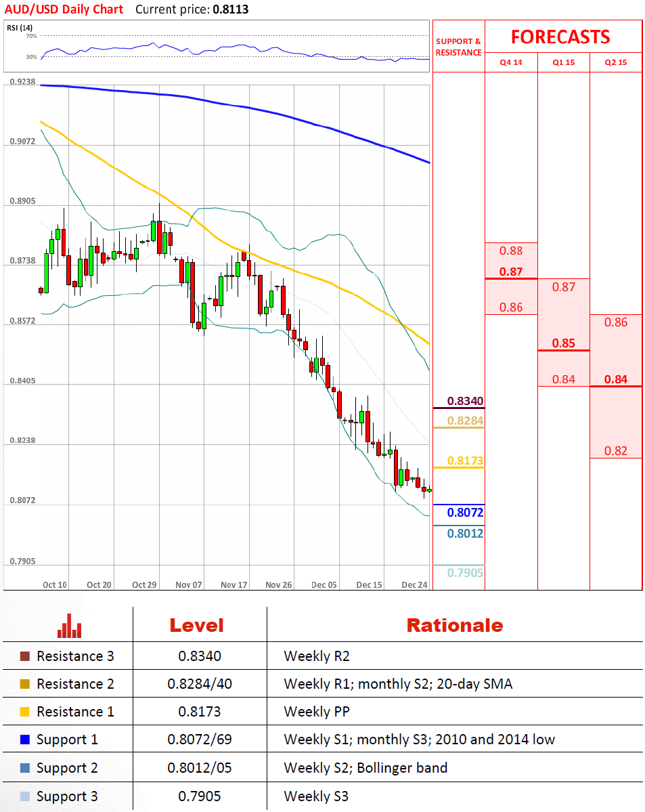Click the Level column header
The image size is (645, 812).
click(x=197, y=625)
